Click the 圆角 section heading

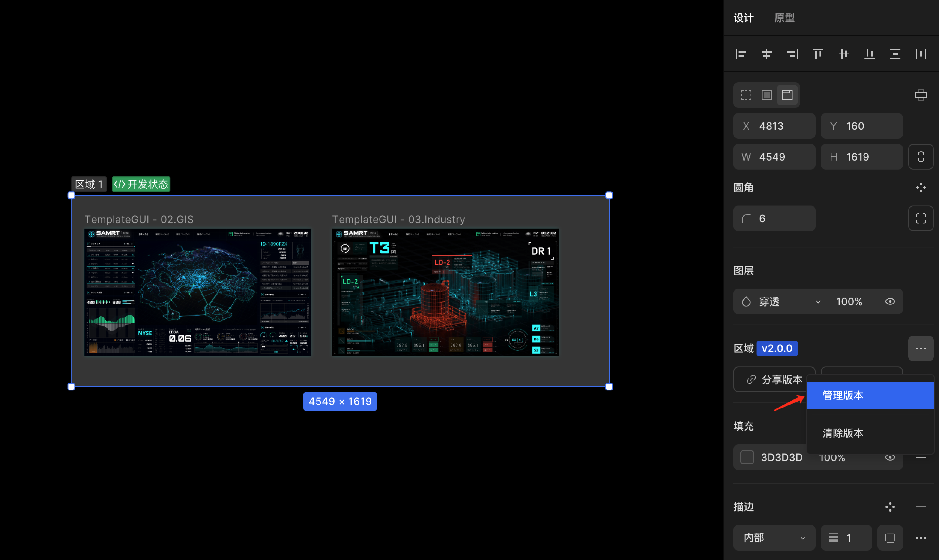[743, 188]
